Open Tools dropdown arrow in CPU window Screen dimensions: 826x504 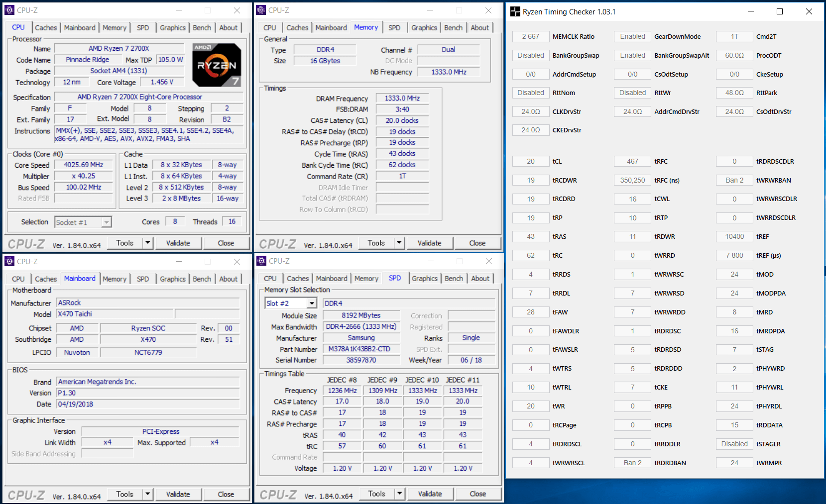[x=147, y=243]
